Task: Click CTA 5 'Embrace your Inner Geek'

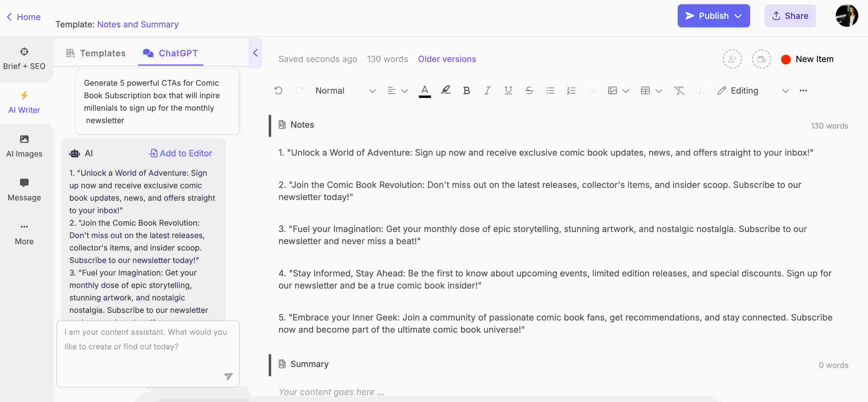Action: click(555, 324)
